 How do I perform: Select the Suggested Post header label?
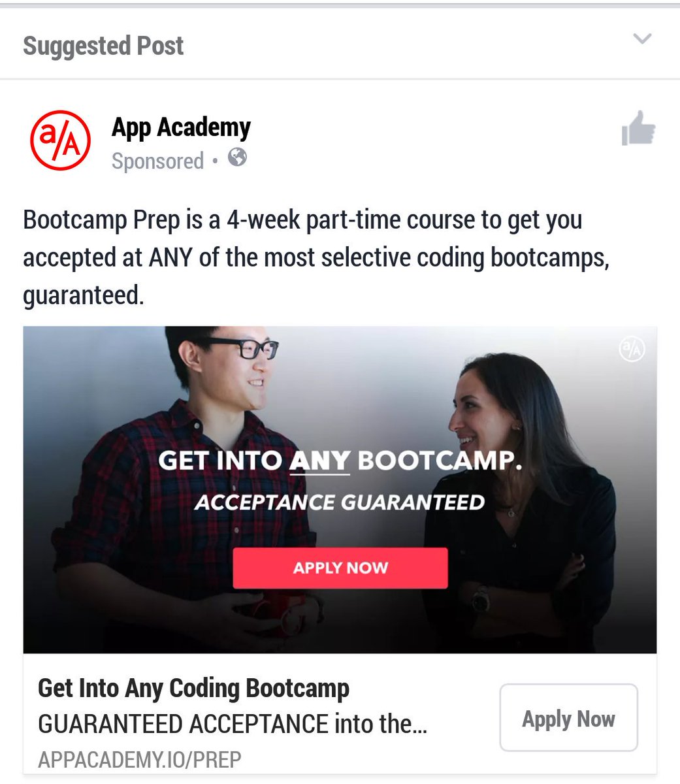(103, 46)
